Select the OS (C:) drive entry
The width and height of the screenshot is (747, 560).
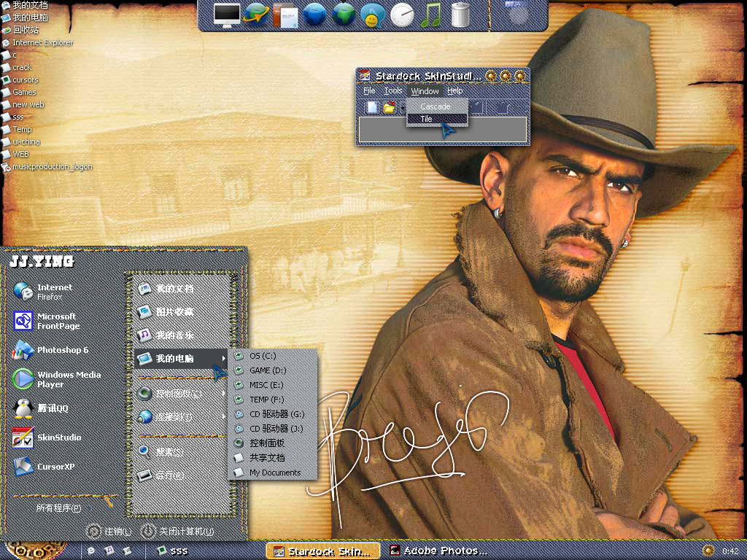point(263,356)
